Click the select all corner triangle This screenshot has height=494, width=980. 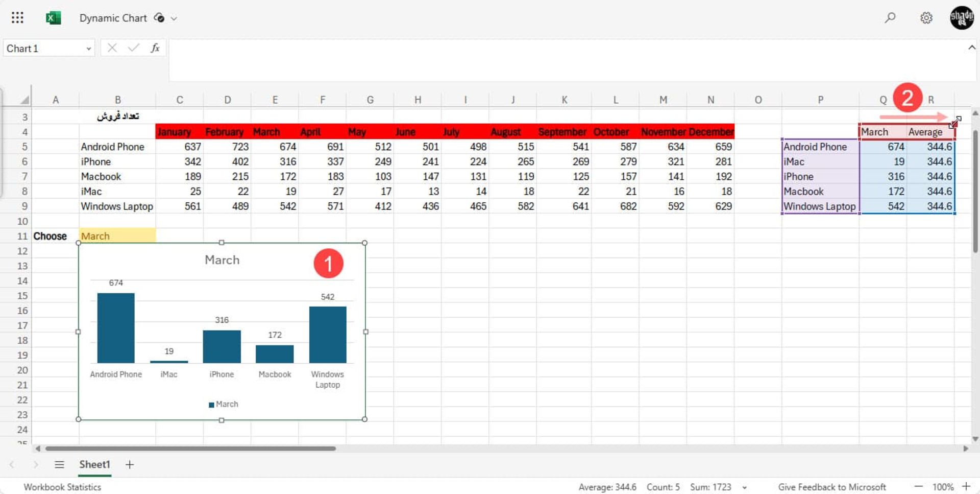[24, 99]
